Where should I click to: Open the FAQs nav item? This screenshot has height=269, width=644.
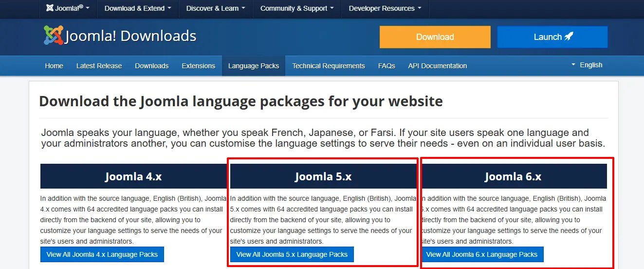click(386, 66)
